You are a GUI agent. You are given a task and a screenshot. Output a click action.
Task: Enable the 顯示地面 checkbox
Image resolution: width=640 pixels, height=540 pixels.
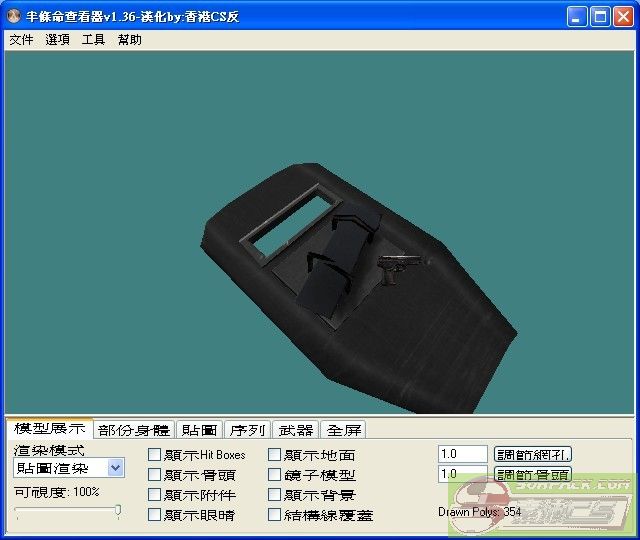(274, 454)
